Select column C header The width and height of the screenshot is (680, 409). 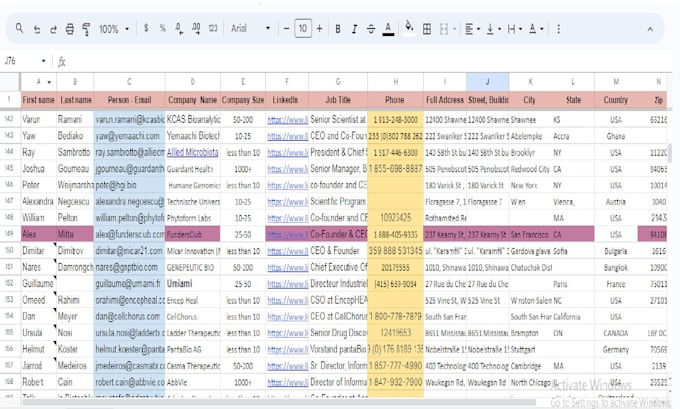point(129,82)
